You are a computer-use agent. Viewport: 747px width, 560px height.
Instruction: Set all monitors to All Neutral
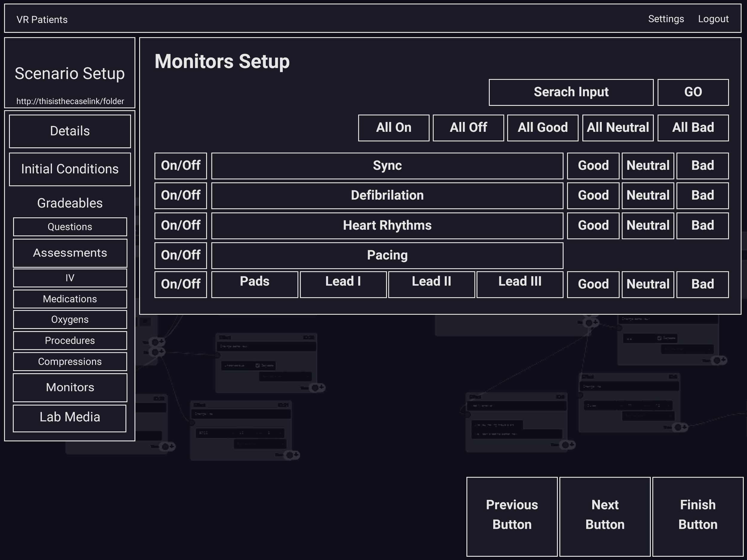click(618, 128)
